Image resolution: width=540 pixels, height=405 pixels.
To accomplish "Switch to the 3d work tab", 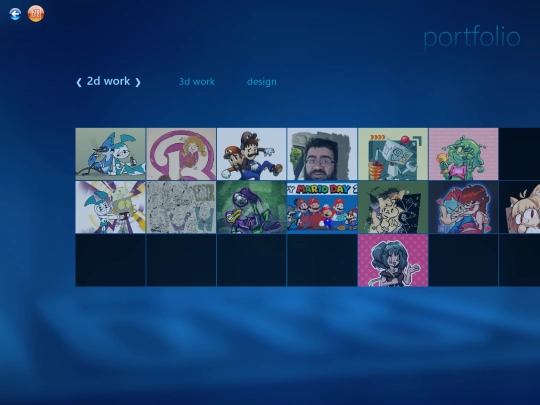I will point(197,82).
